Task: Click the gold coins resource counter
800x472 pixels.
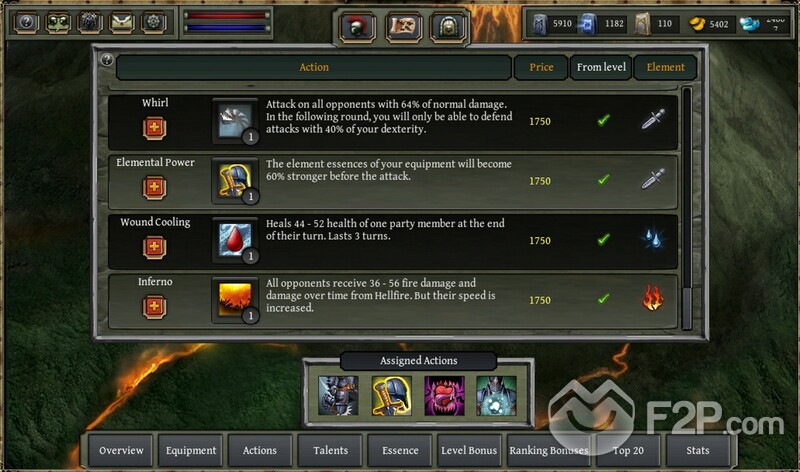Action: (709, 24)
